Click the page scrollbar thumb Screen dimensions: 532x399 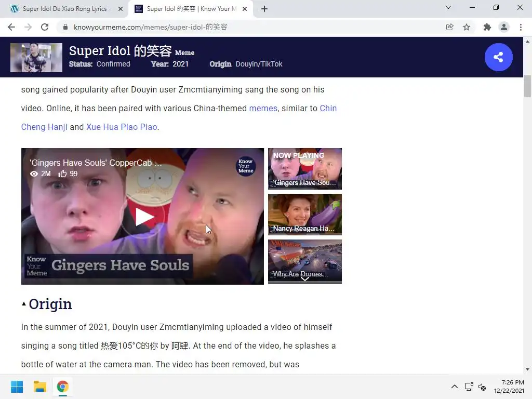(x=527, y=86)
